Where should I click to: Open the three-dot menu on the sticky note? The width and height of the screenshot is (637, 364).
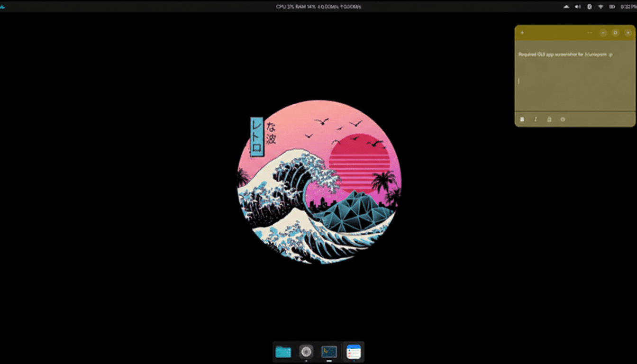pos(589,32)
